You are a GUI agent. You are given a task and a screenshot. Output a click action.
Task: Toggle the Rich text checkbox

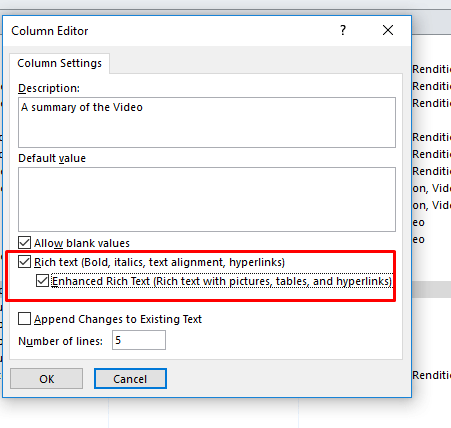tap(24, 262)
